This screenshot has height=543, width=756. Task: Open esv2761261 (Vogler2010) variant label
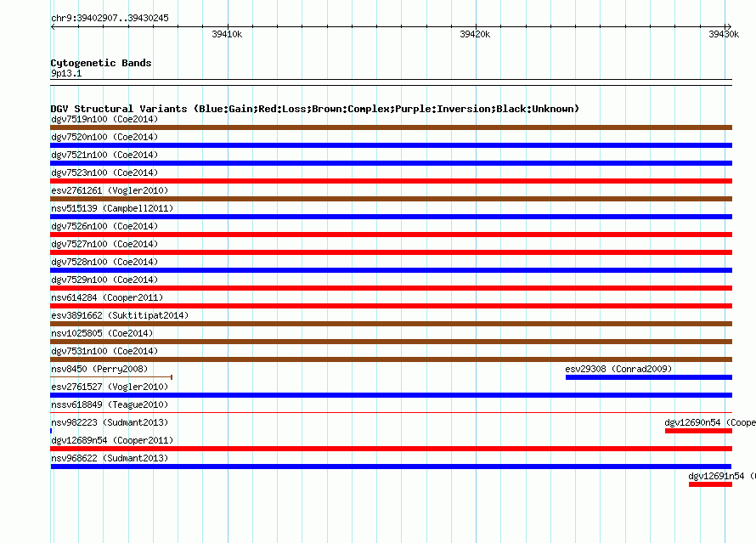(110, 190)
